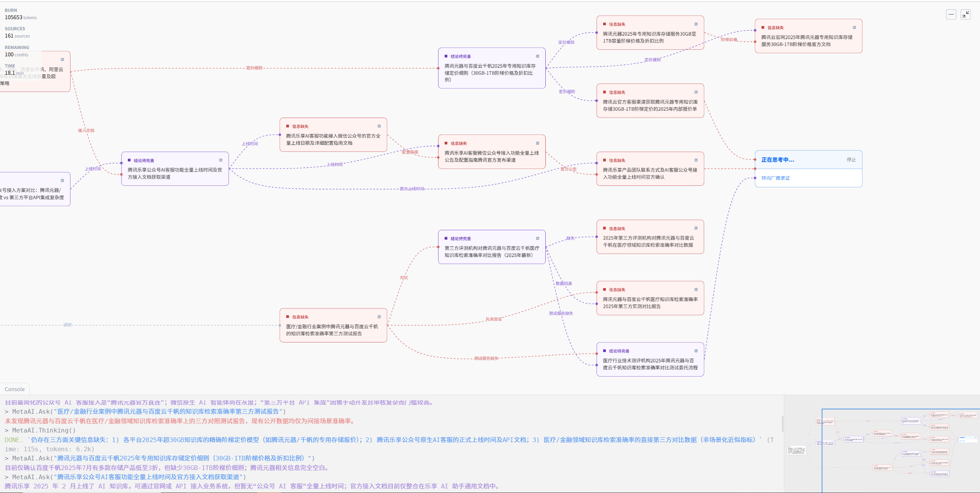
Task: Click corner icon on 腾讯云官方客服渠道 node
Action: pyautogui.click(x=696, y=92)
